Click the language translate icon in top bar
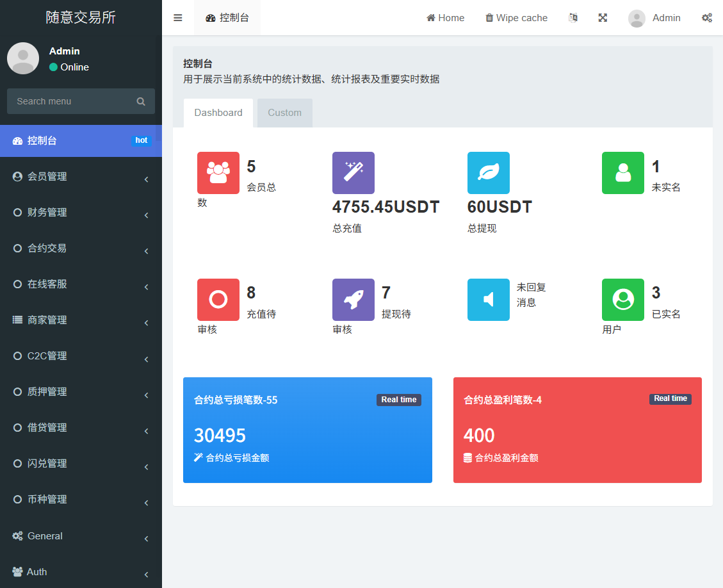This screenshot has width=723, height=588. tap(573, 18)
